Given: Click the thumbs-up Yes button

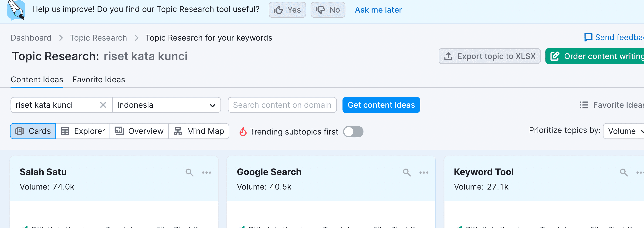Looking at the screenshot, I should pyautogui.click(x=287, y=10).
